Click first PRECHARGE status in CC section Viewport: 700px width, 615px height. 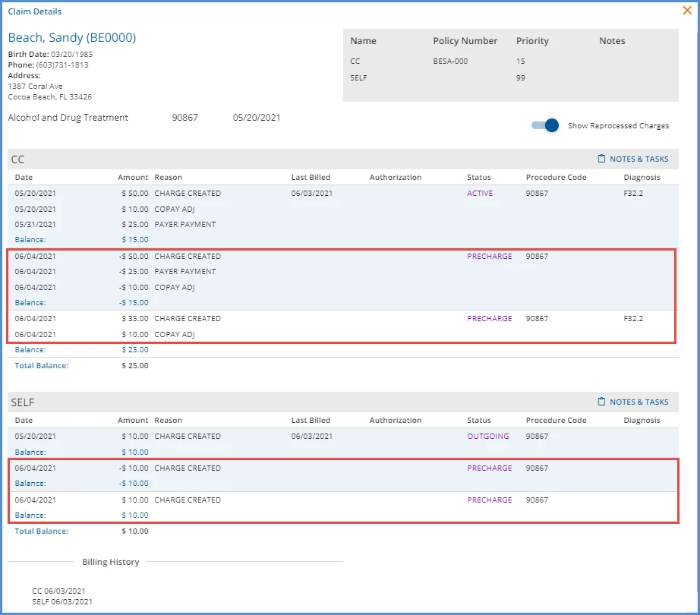489,256
